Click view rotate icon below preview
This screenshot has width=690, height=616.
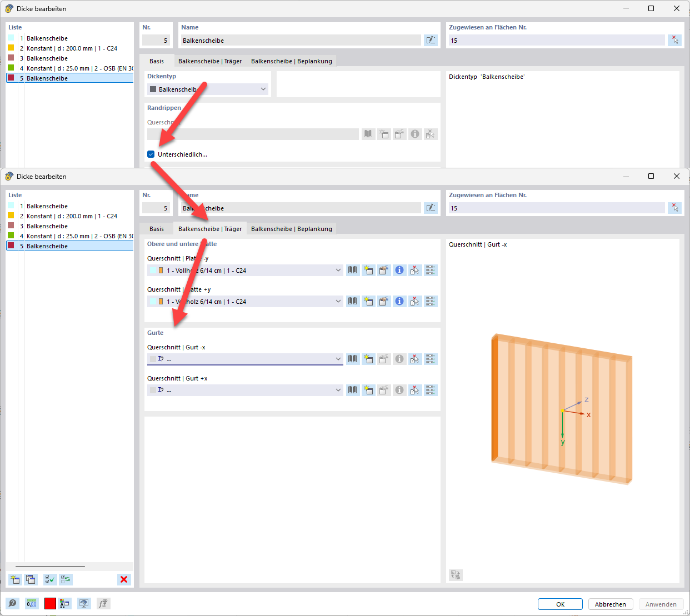(456, 575)
